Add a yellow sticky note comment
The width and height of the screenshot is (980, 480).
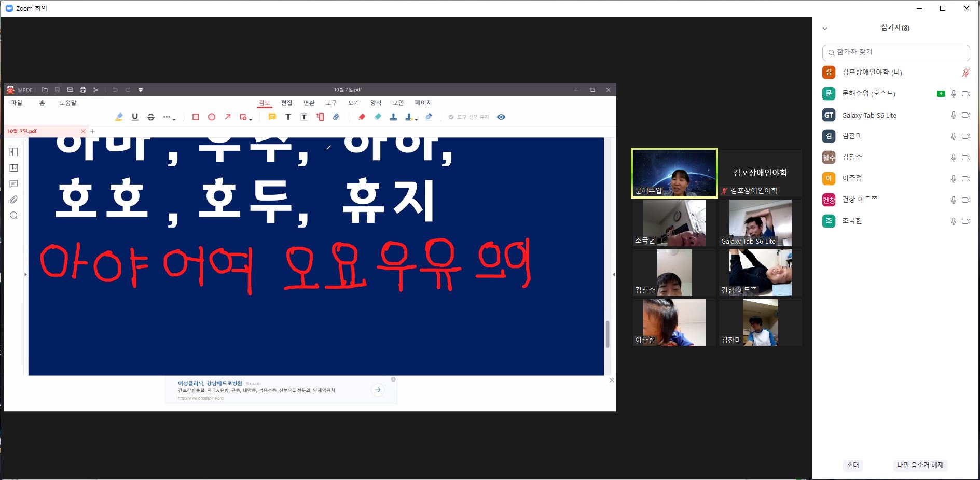coord(272,117)
